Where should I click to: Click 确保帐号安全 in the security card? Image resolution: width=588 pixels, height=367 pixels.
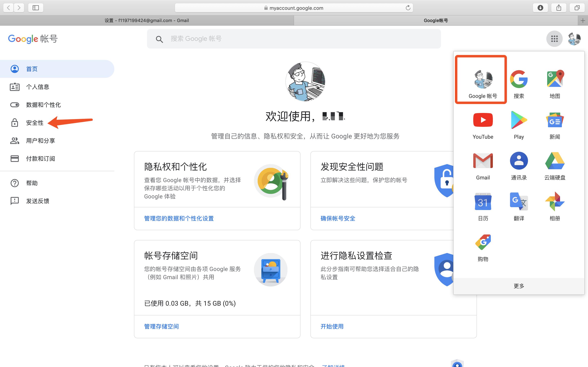point(337,218)
